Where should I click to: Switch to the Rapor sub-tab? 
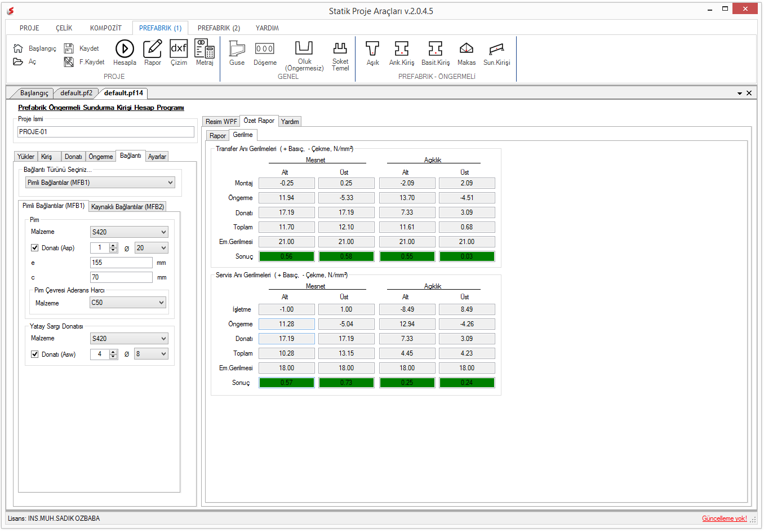217,136
